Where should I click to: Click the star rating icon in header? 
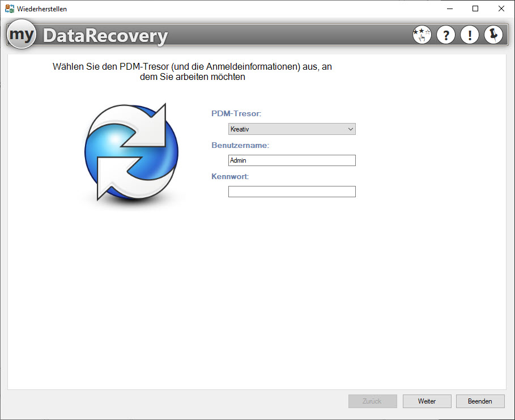(x=422, y=35)
